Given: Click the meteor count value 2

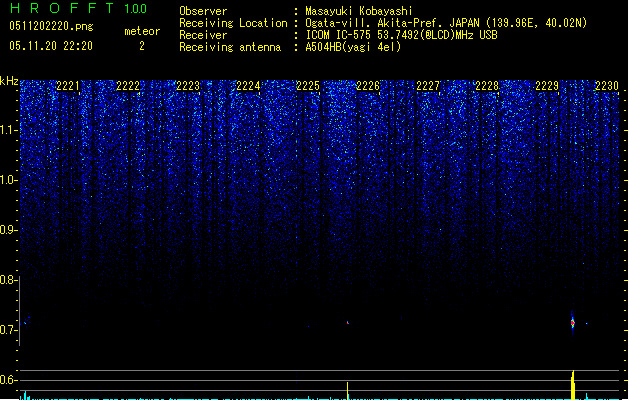Looking at the screenshot, I should coord(142,46).
